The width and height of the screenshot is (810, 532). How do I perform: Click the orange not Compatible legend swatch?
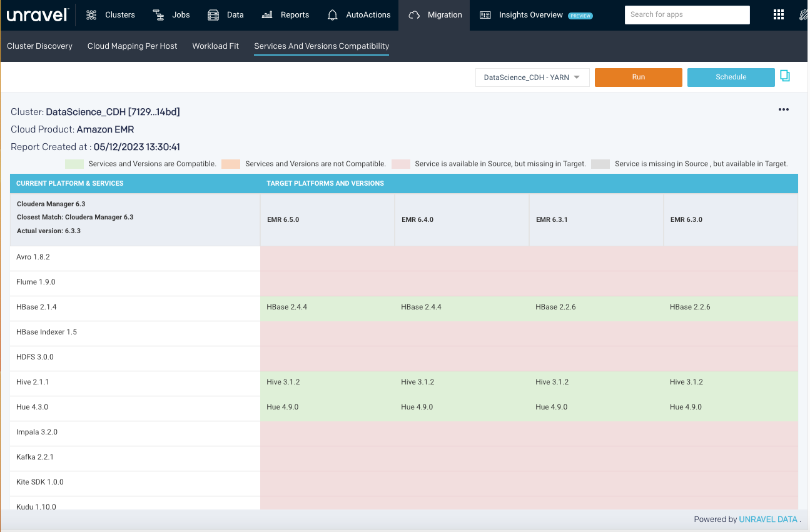(231, 164)
